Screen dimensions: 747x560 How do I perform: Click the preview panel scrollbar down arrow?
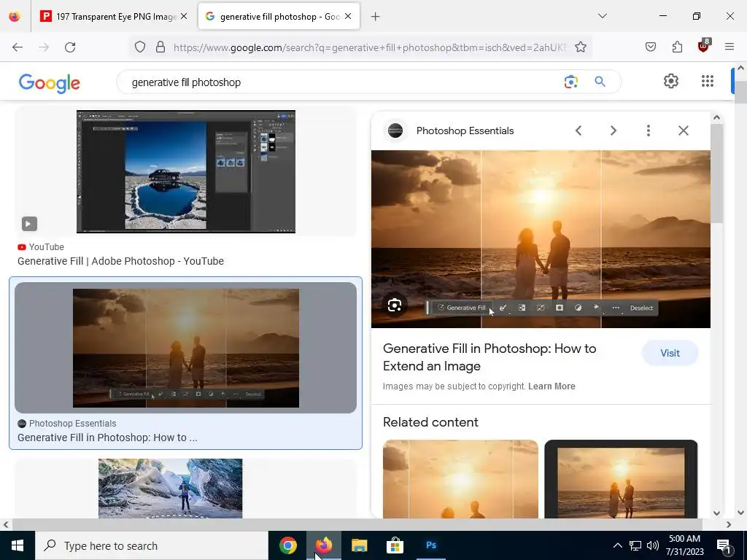point(716,513)
